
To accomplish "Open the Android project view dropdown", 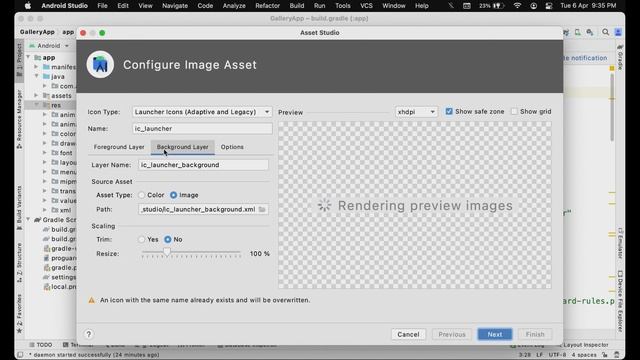I will pos(49,46).
